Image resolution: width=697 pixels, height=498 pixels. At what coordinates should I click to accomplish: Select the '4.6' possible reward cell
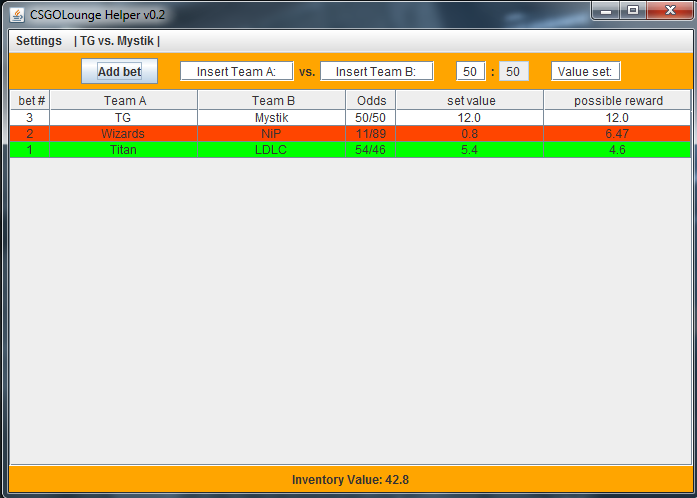[617, 150]
